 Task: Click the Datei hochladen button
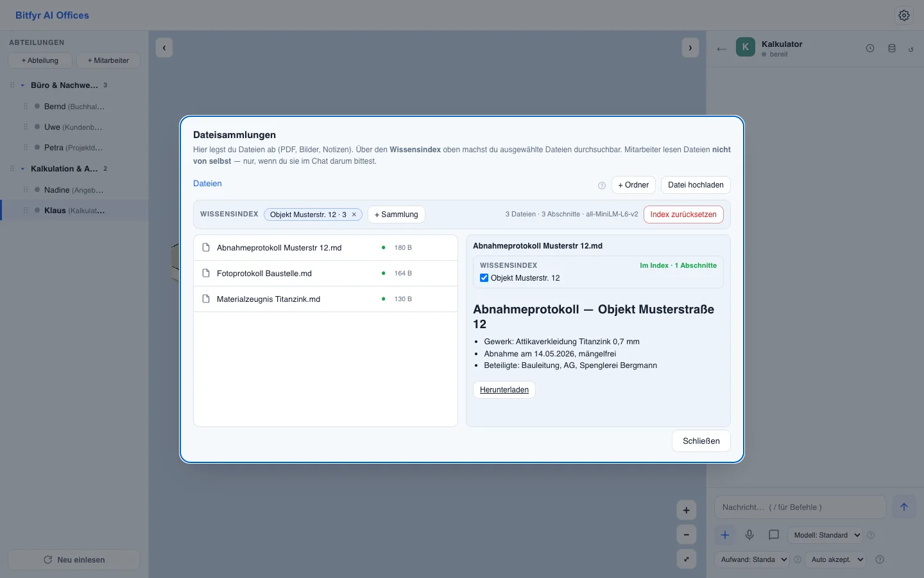click(696, 185)
